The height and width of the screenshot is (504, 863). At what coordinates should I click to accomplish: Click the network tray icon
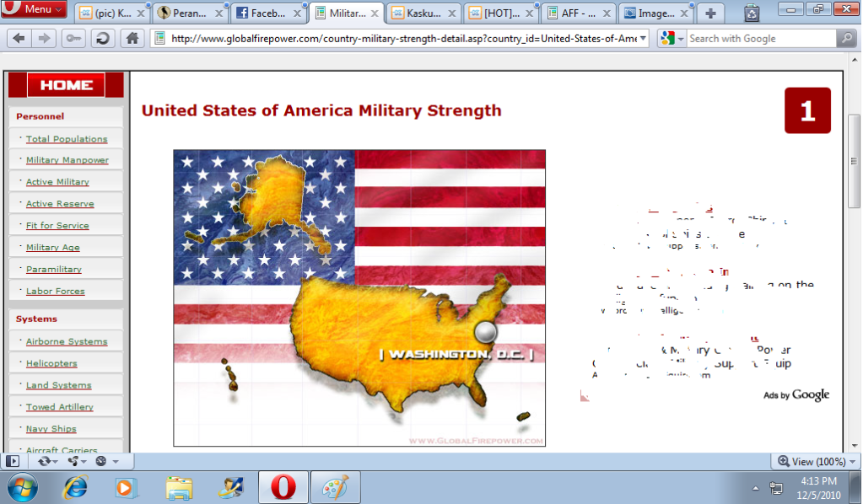pos(776,488)
